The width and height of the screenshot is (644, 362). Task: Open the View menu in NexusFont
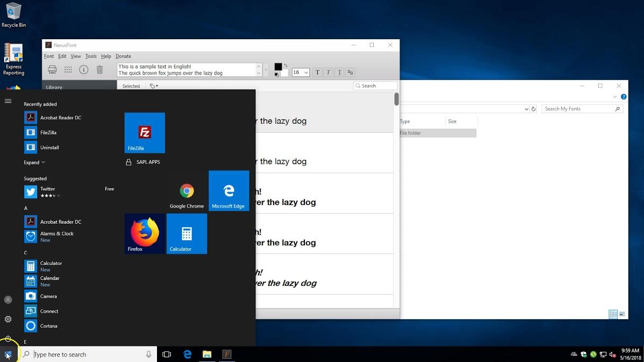click(75, 56)
